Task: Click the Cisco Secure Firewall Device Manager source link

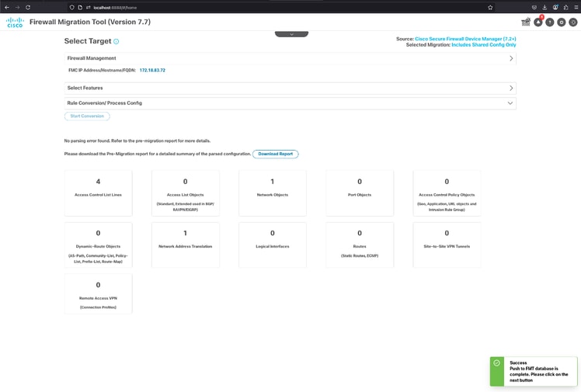Action: (465, 39)
